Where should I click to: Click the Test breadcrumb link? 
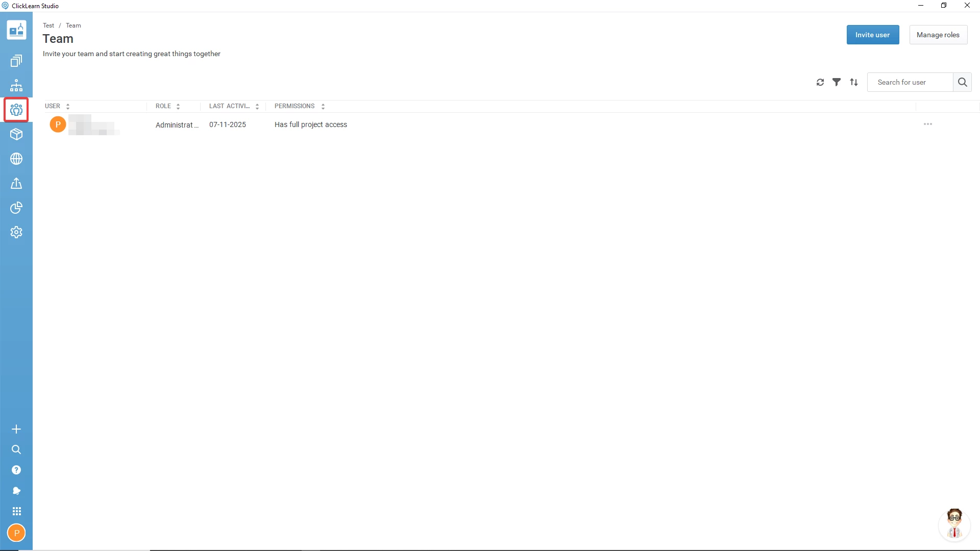(x=48, y=26)
